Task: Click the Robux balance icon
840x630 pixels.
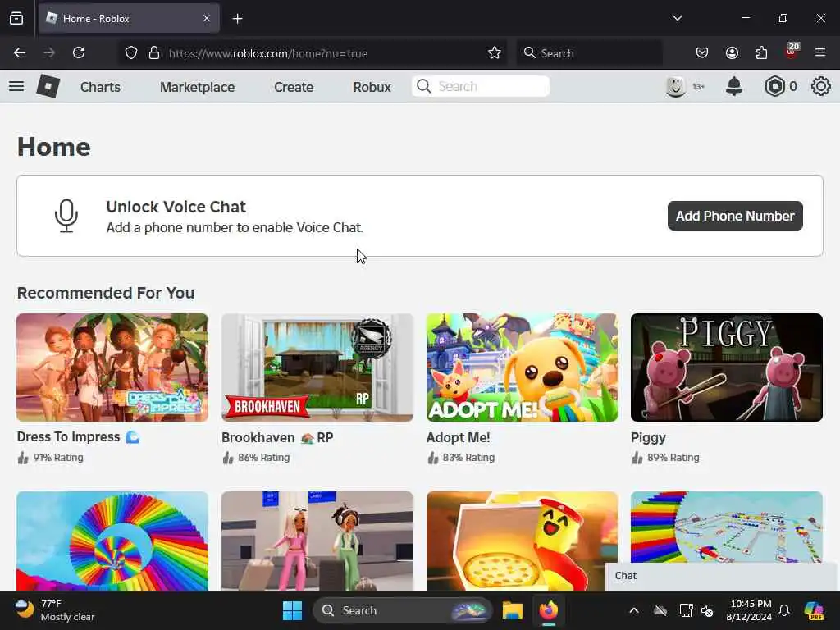Action: [x=774, y=86]
